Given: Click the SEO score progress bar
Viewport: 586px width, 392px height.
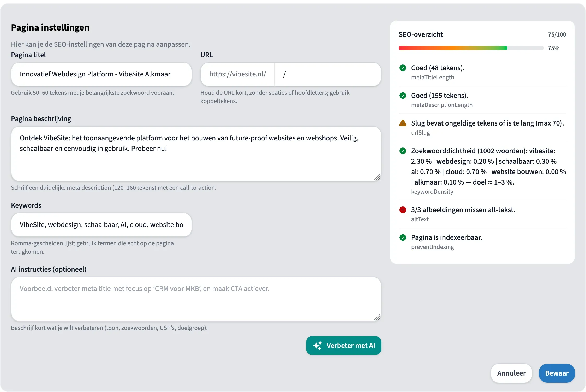Looking at the screenshot, I should point(471,48).
